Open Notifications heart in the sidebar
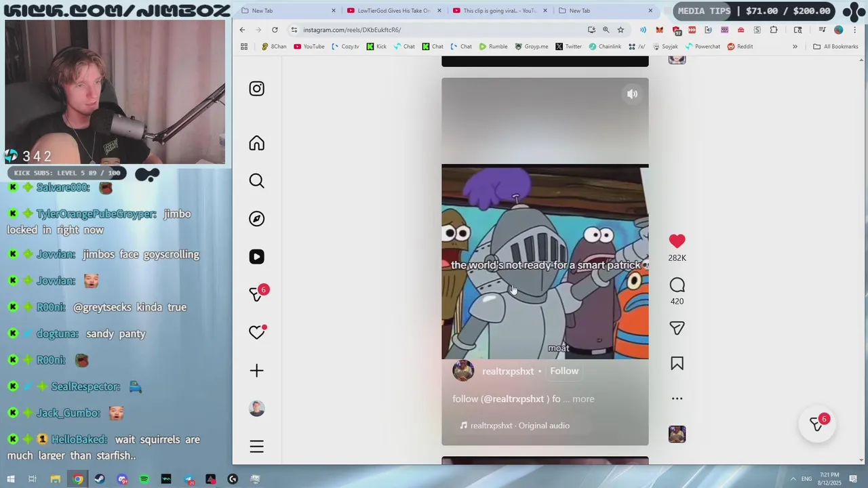 256,332
